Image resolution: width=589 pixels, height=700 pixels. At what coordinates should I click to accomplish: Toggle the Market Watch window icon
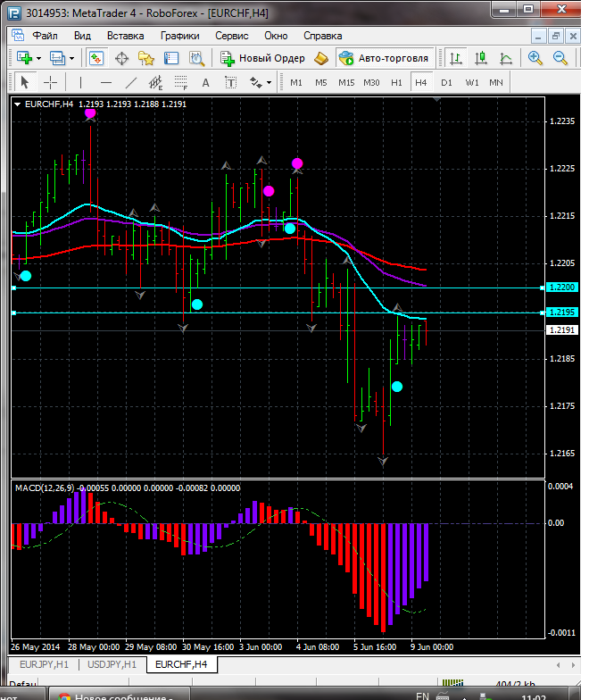pos(96,58)
